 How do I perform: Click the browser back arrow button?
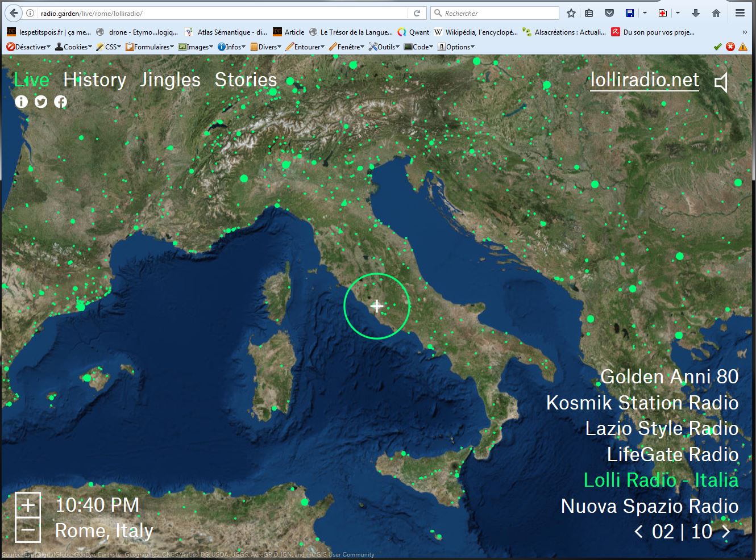(x=14, y=13)
